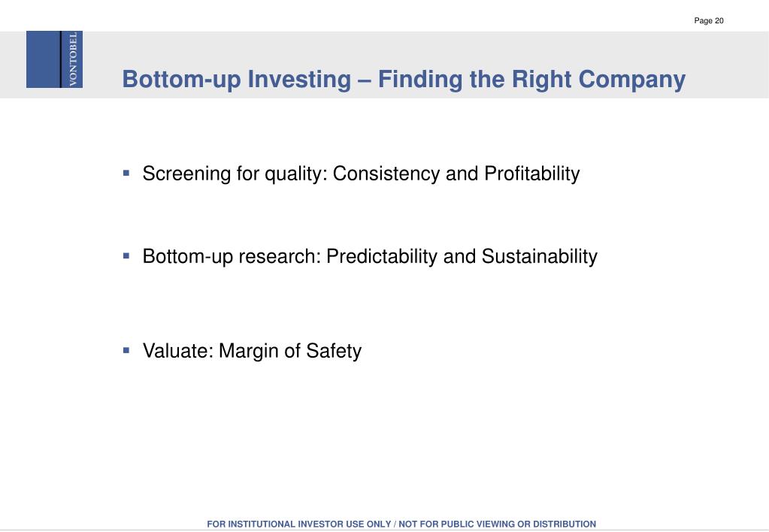Click Consistency and Profitability text

456,174
